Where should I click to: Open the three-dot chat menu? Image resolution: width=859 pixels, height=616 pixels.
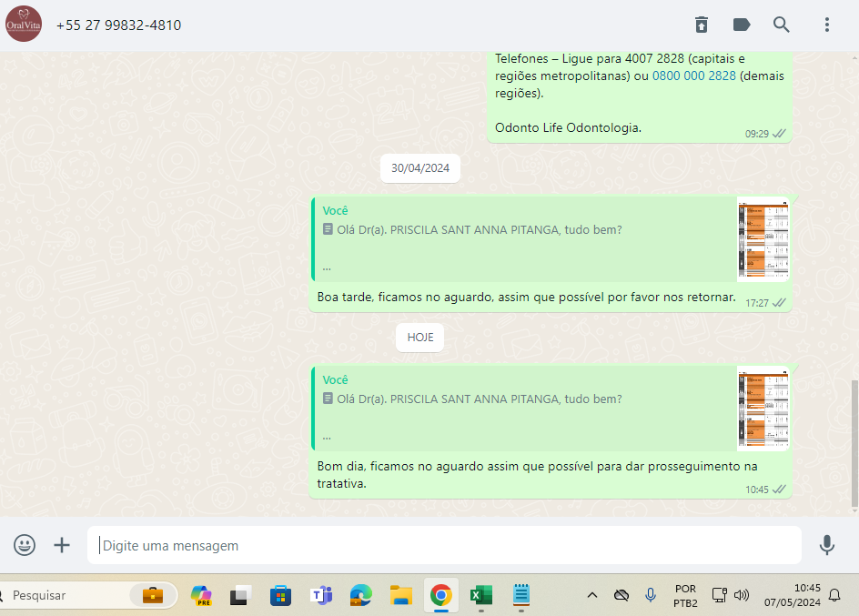tap(826, 25)
